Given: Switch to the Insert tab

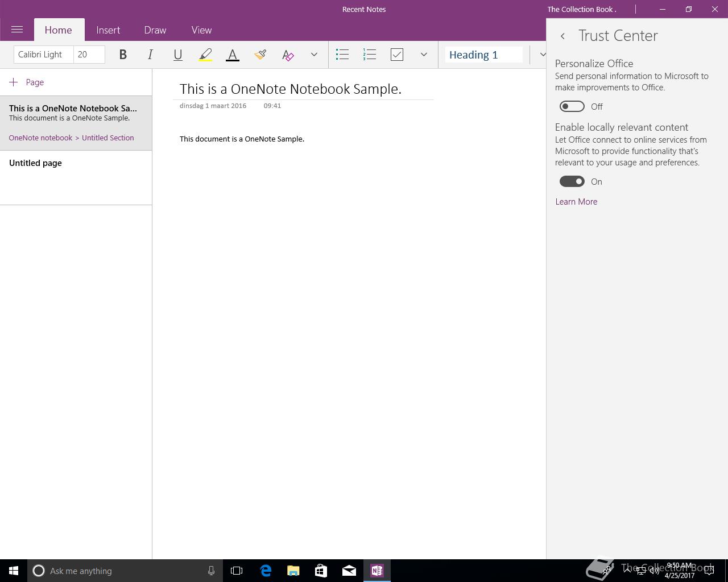Looking at the screenshot, I should (x=108, y=30).
